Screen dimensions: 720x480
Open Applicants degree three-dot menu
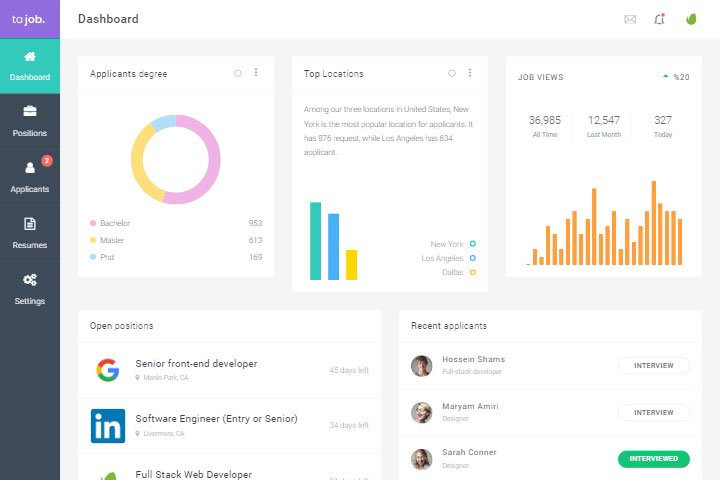pos(256,73)
